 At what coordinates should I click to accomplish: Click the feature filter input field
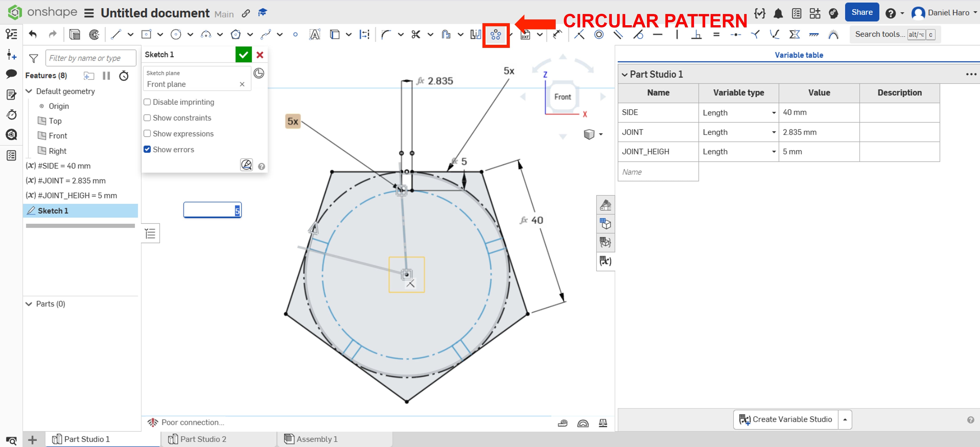tap(91, 58)
